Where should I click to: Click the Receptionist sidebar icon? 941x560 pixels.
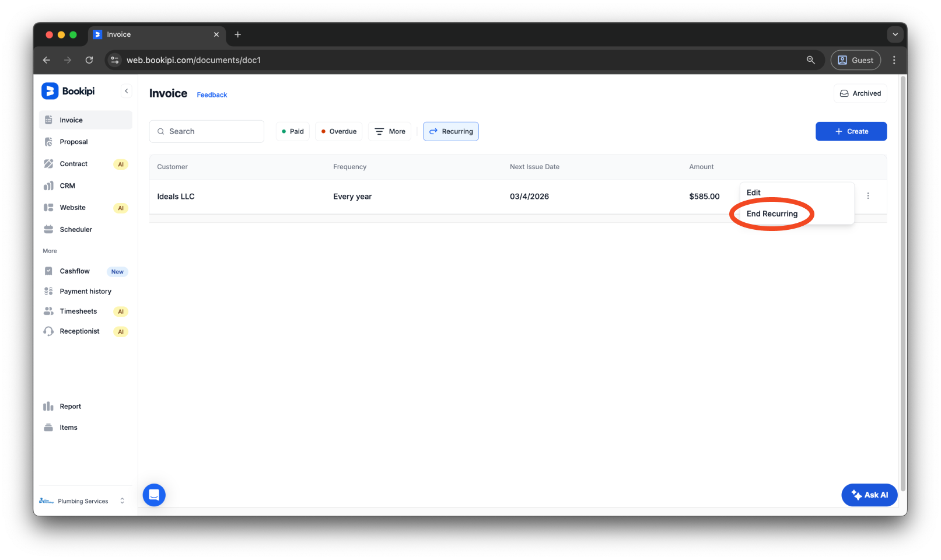tap(49, 331)
